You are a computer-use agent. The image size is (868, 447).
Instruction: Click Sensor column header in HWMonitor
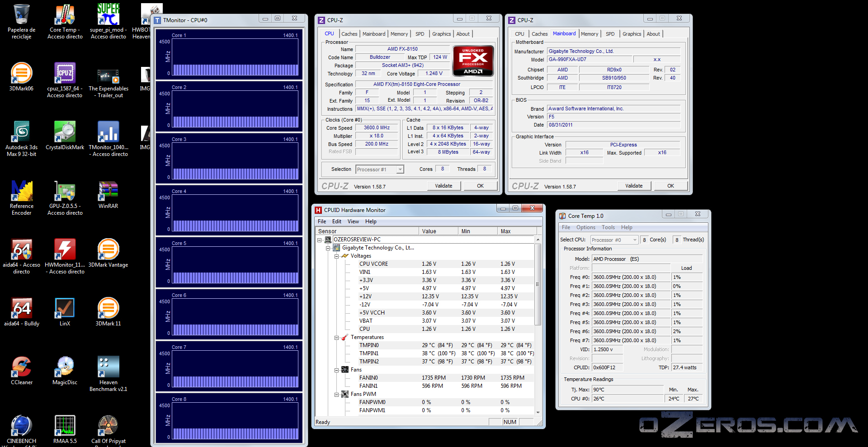click(x=367, y=231)
